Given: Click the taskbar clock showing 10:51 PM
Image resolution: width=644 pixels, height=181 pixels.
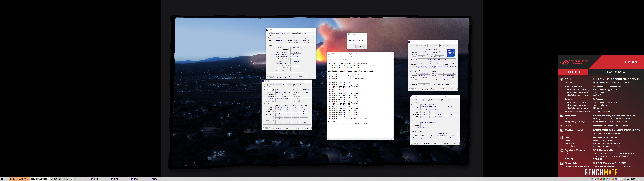Looking at the screenshot, I should pyautogui.click(x=633, y=179).
